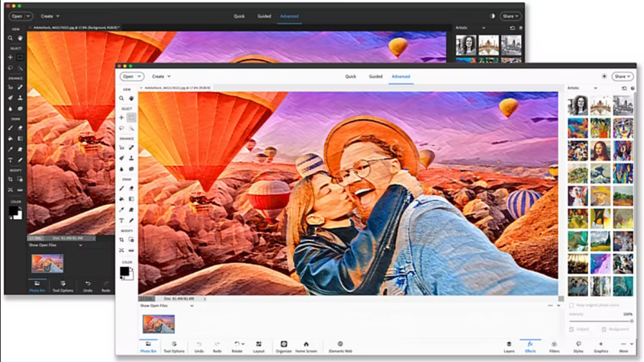Enable Keep original photo colors checkbox
644x362 pixels.
coord(571,305)
